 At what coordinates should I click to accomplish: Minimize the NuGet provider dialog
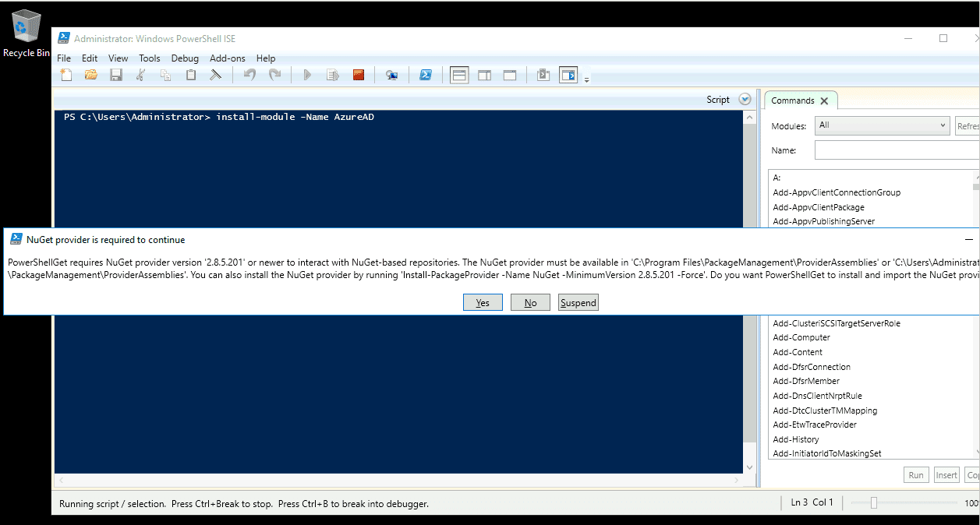click(x=969, y=240)
